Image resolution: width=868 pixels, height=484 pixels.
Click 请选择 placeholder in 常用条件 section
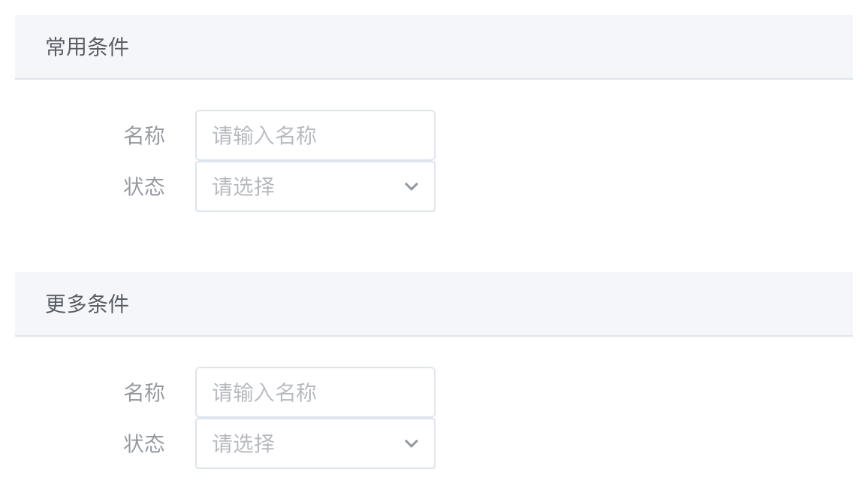tap(243, 186)
